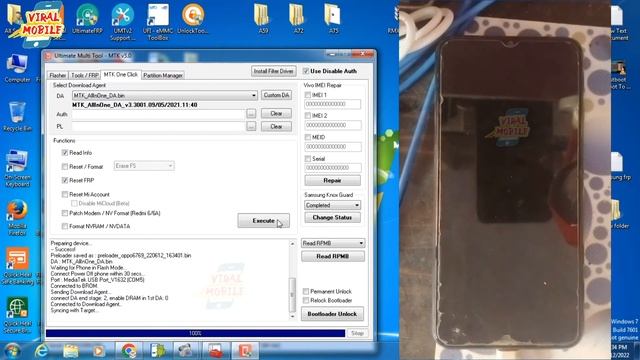Open the Windows Start menu
Viewport: 640px width, 360px height.
pos(11,351)
